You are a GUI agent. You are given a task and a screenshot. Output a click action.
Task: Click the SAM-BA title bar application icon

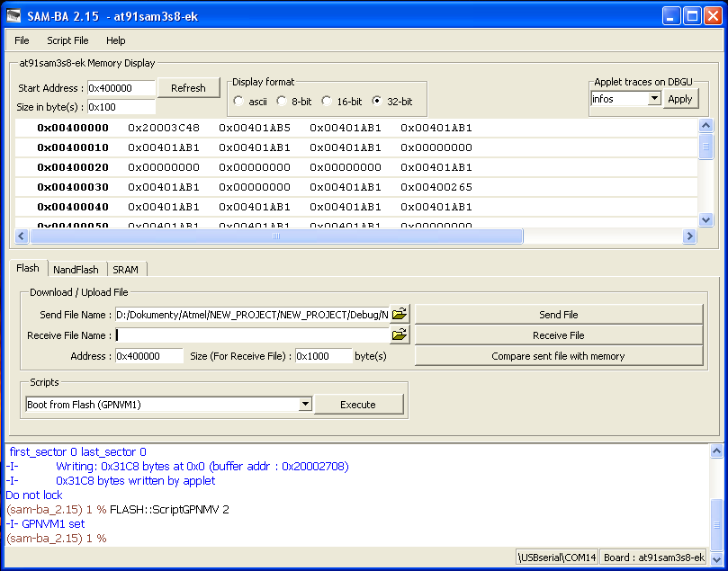click(x=13, y=16)
